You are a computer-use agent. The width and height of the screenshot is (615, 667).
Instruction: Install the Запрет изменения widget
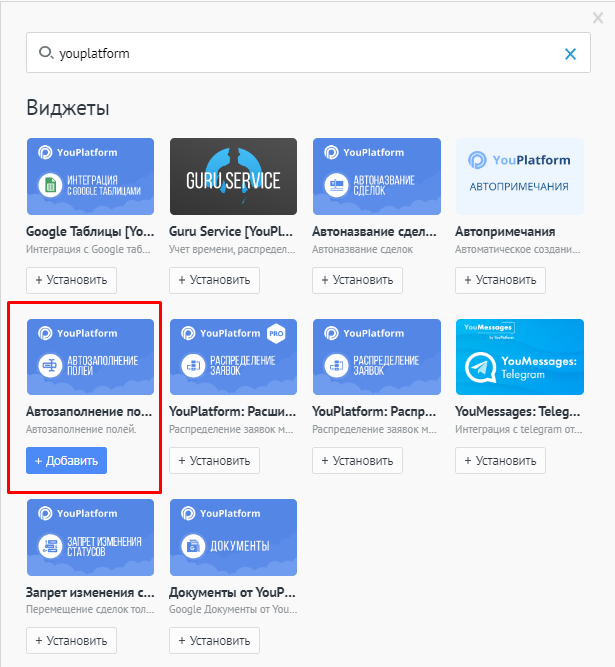(x=71, y=641)
